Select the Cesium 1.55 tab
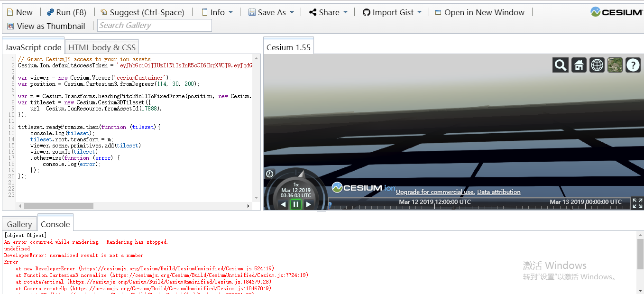This screenshot has width=644, height=294. [288, 47]
